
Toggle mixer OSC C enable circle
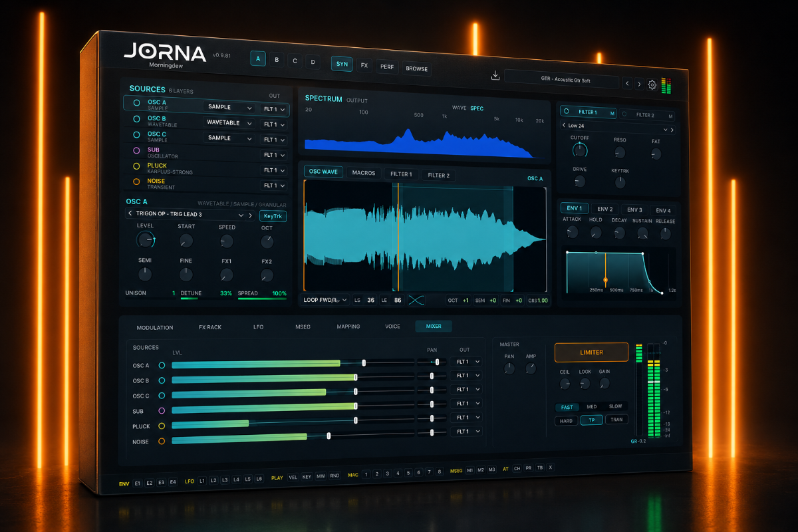pos(161,396)
